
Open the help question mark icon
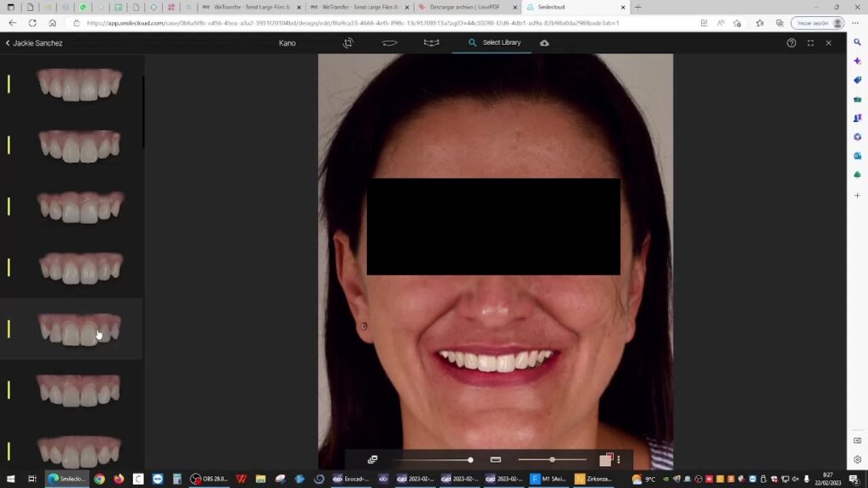click(x=792, y=42)
